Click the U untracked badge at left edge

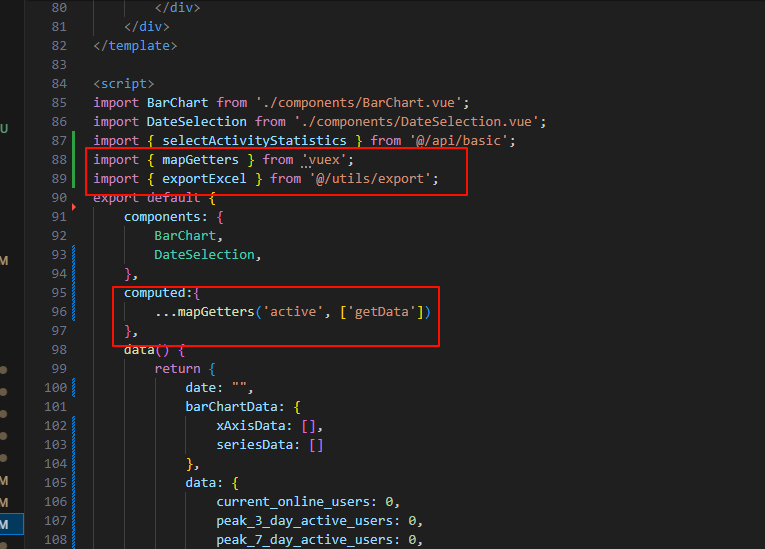click(4, 128)
